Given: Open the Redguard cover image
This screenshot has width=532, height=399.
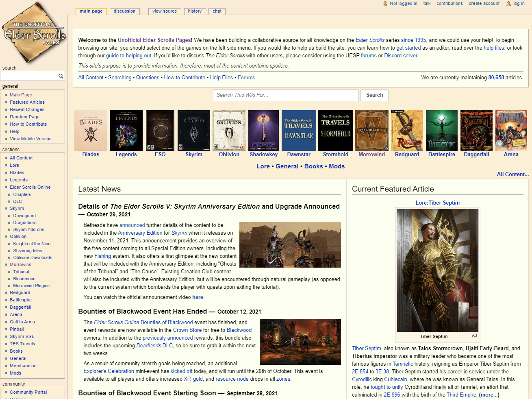Looking at the screenshot, I should [x=407, y=131].
